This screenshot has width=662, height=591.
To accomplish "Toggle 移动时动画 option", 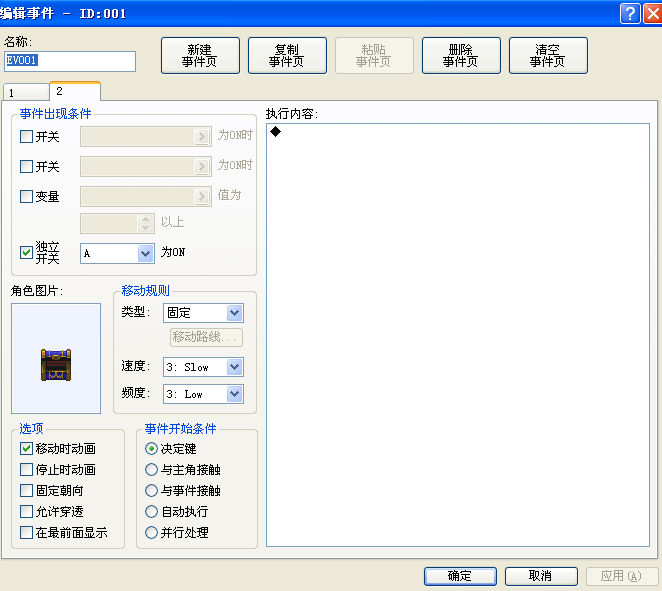I will [26, 448].
